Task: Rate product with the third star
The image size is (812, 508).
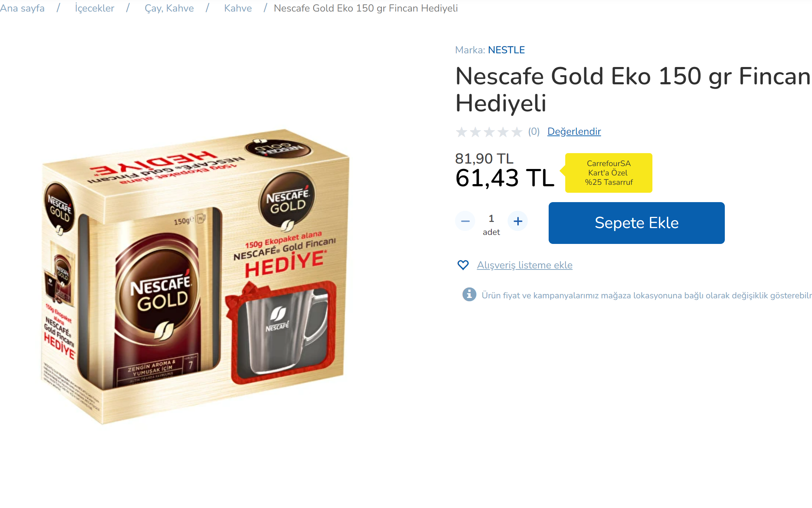Action: [489, 132]
